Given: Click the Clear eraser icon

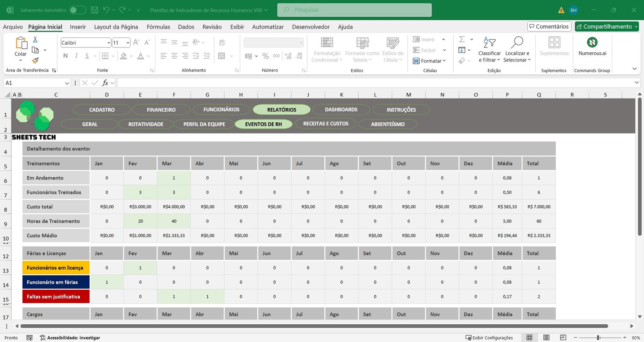Looking at the screenshot, I should 462,60.
